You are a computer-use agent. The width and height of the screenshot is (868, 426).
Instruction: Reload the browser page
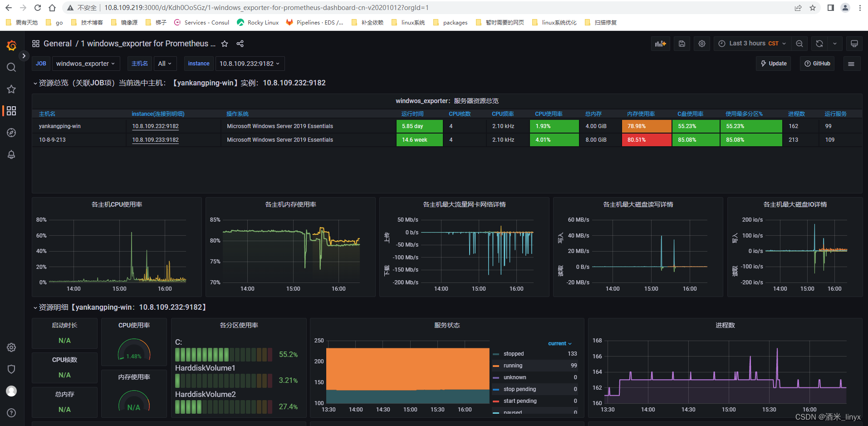38,8
